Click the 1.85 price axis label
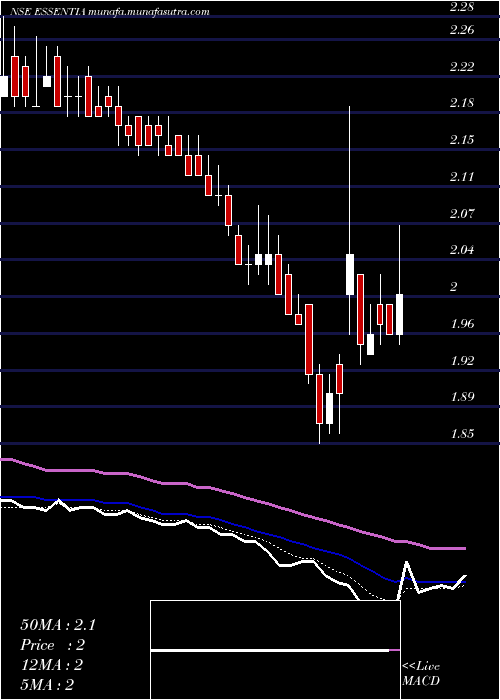The image size is (500, 700). [x=462, y=434]
